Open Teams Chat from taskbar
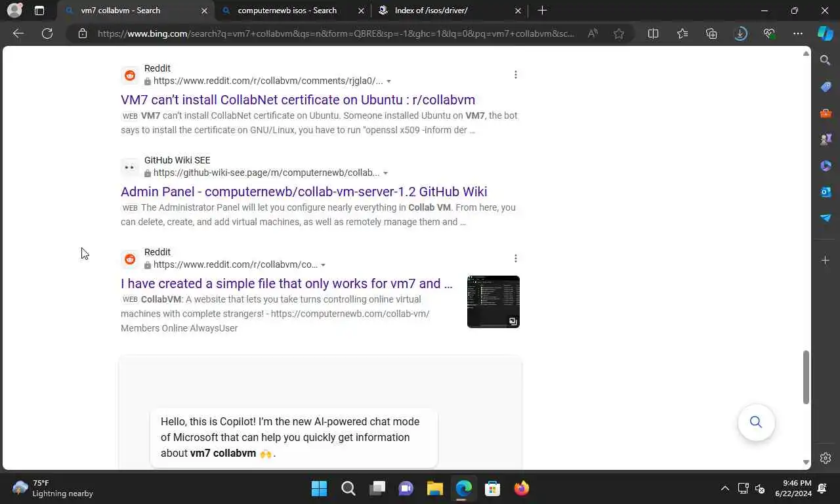 (x=406, y=488)
